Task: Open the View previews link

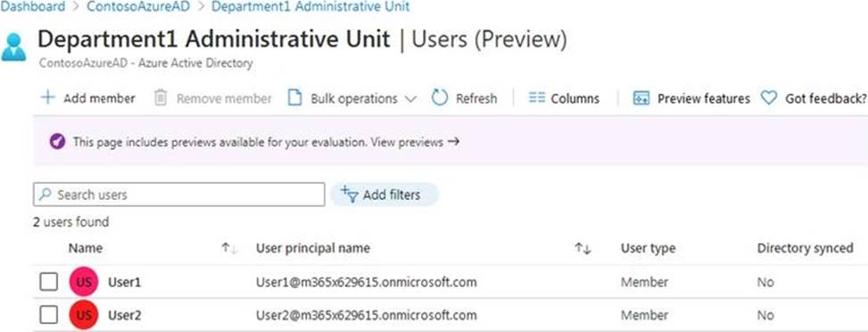Action: (415, 142)
